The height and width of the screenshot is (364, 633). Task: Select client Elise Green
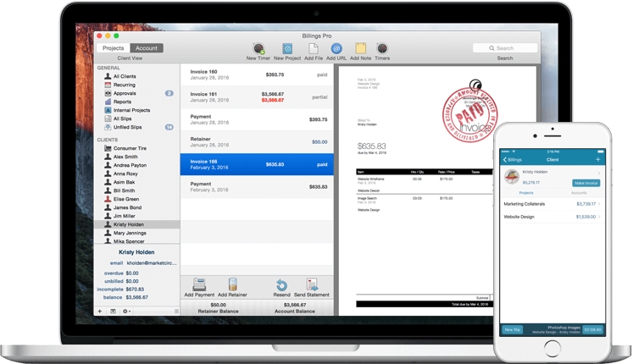coord(126,199)
